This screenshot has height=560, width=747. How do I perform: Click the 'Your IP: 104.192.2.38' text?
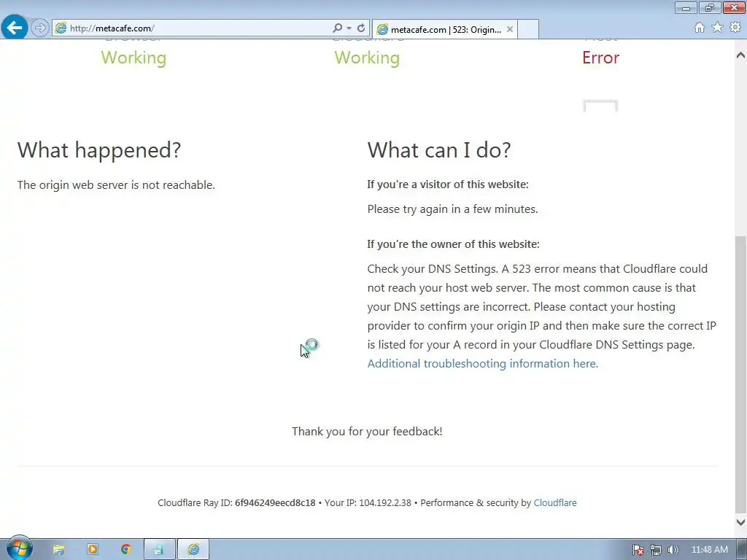[x=368, y=503]
